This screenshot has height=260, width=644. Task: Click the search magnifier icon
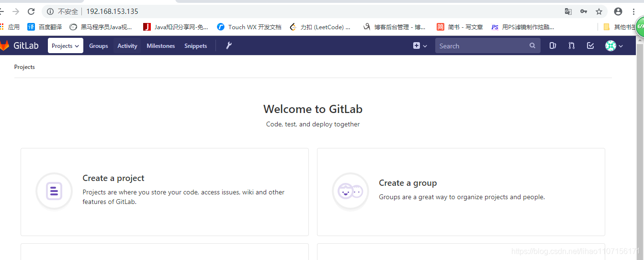tap(532, 45)
